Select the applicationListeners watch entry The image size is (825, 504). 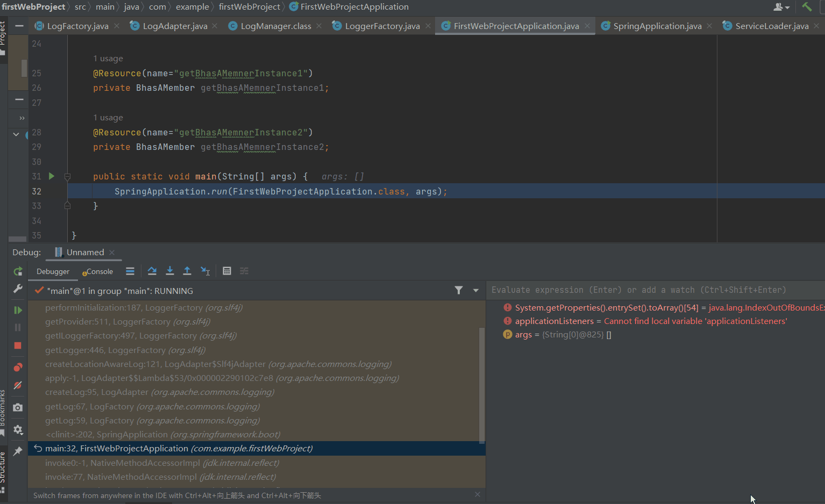pyautogui.click(x=656, y=321)
